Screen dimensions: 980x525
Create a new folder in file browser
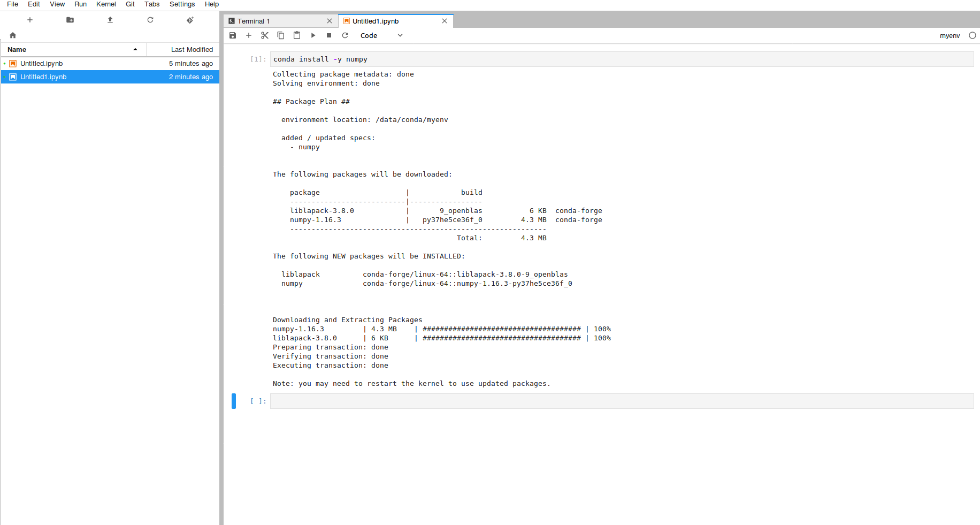click(x=70, y=20)
